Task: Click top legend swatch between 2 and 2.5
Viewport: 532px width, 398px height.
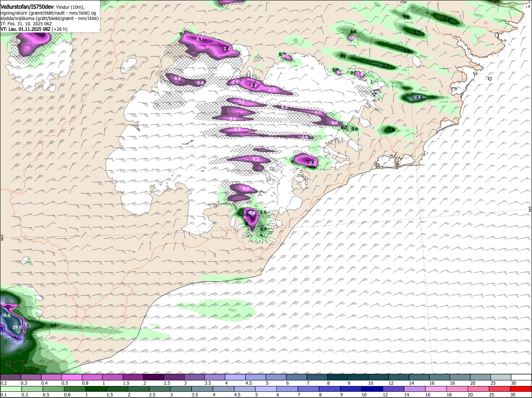Action: 153,377
